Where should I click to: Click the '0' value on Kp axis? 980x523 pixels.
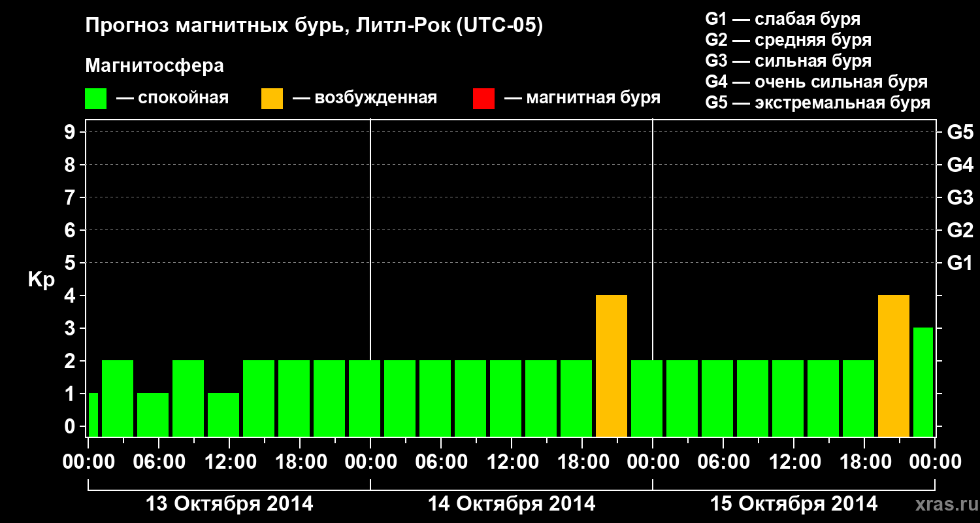[x=71, y=427]
